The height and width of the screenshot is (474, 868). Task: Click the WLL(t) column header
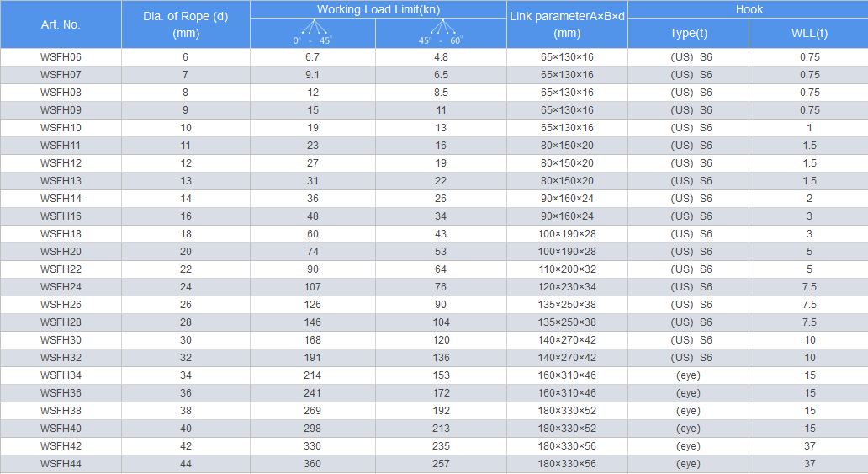[x=809, y=33]
